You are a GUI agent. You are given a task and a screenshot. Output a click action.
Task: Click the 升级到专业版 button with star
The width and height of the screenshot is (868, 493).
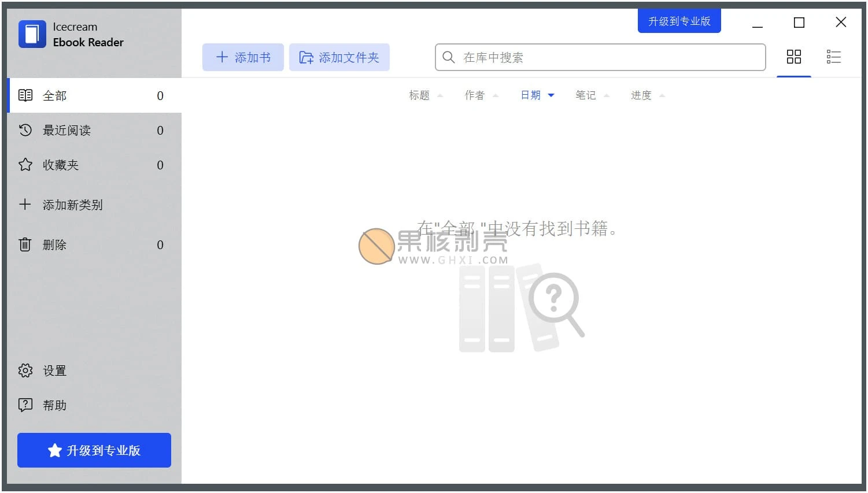click(94, 450)
